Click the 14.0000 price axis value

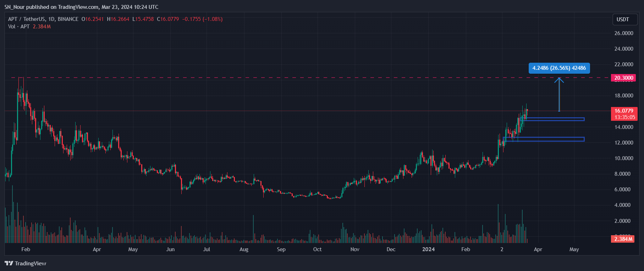tap(624, 127)
